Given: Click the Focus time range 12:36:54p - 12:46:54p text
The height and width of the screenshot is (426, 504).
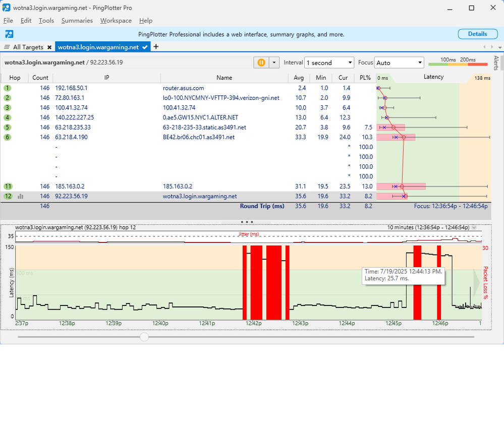Looking at the screenshot, I should [x=451, y=206].
